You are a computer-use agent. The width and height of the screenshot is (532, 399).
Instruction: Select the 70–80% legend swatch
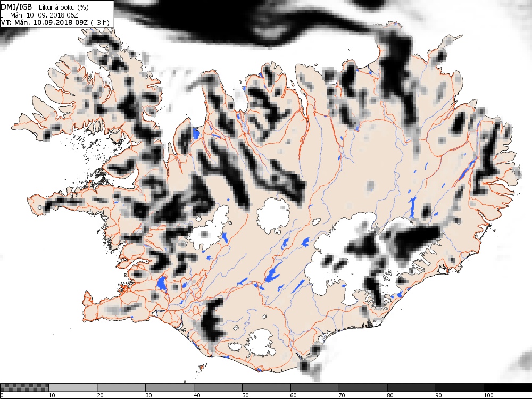(363, 387)
